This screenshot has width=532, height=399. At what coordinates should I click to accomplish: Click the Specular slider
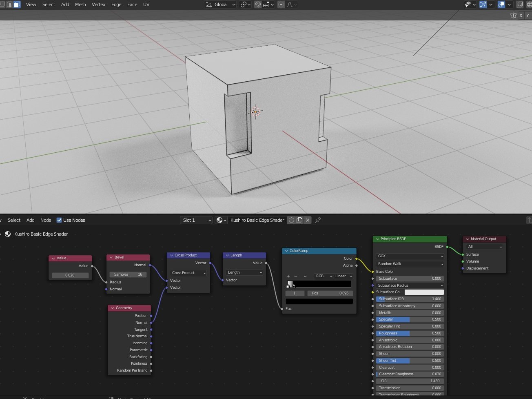point(410,319)
